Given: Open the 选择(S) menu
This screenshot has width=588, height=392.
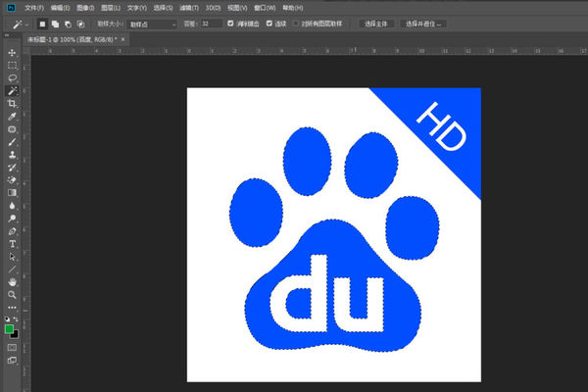Looking at the screenshot, I should pyautogui.click(x=163, y=8).
